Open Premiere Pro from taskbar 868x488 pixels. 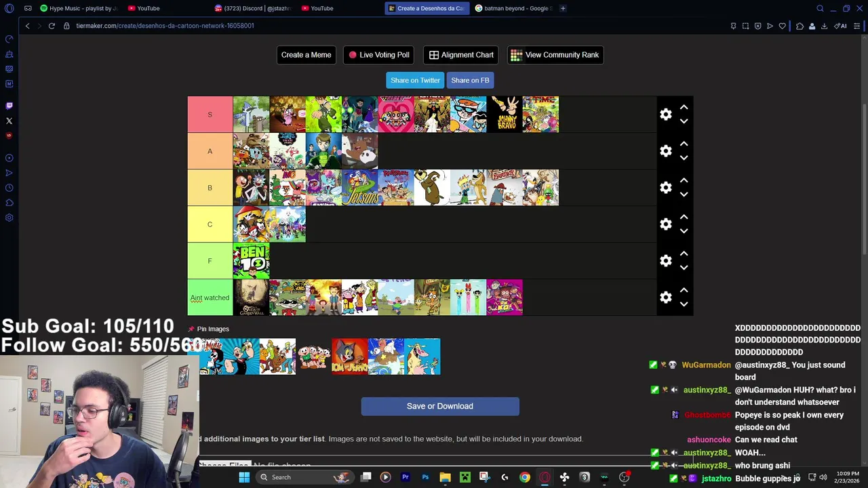406,477
